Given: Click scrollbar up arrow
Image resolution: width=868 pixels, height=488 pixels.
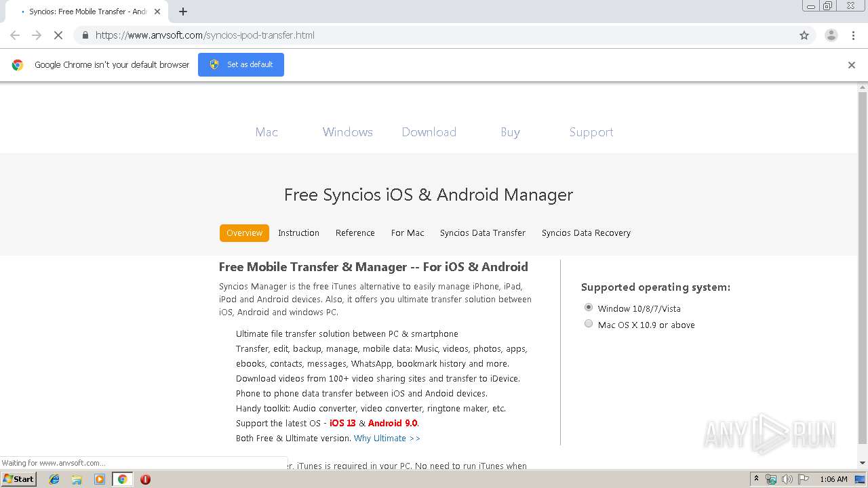Looking at the screenshot, I should pyautogui.click(x=863, y=87).
